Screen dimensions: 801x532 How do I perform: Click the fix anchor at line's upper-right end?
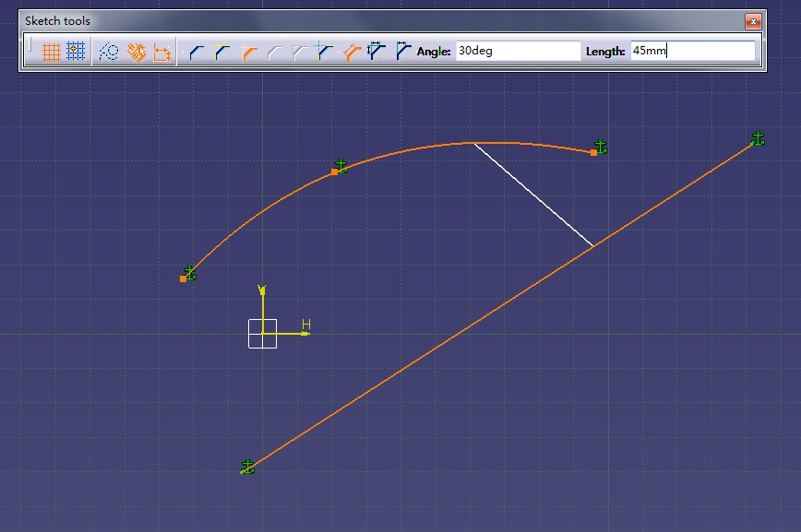pos(758,139)
